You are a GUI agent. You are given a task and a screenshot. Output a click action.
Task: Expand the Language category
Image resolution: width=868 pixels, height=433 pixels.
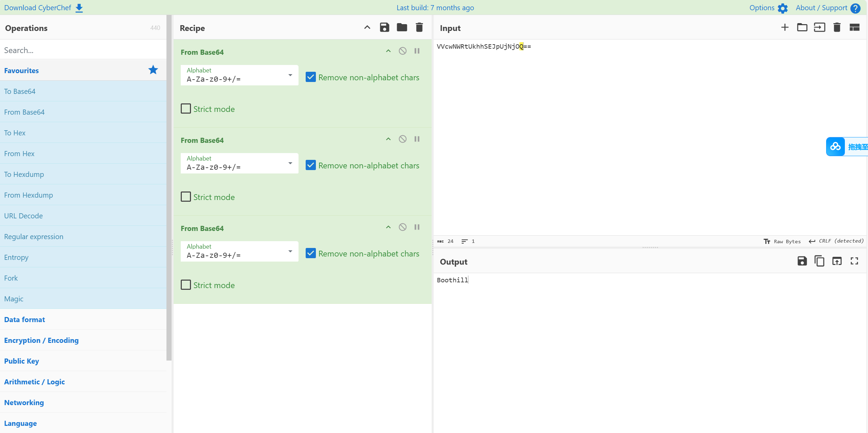pos(83,423)
